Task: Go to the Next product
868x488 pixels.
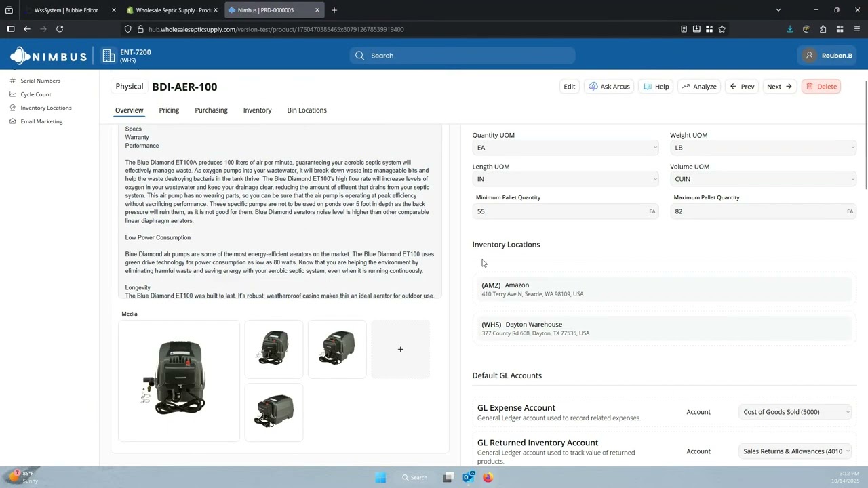Action: click(x=779, y=87)
